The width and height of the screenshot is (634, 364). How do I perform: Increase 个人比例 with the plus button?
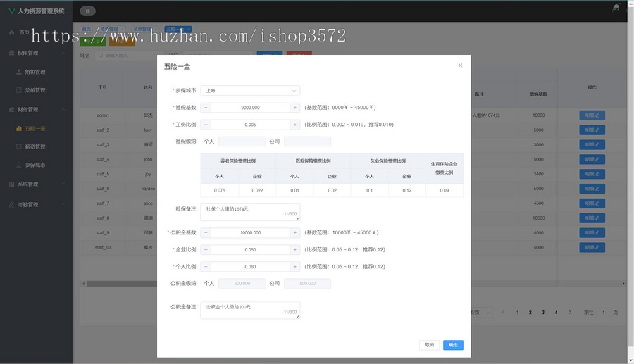294,267
